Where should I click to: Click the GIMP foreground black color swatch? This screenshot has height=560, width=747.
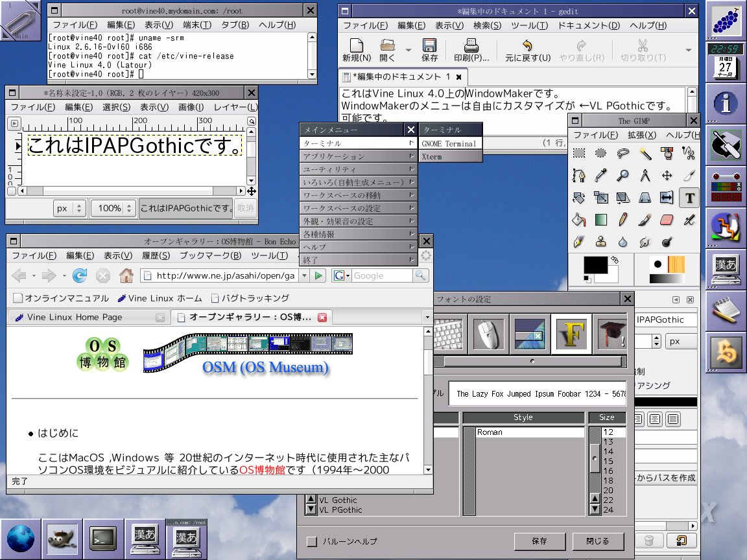point(595,265)
